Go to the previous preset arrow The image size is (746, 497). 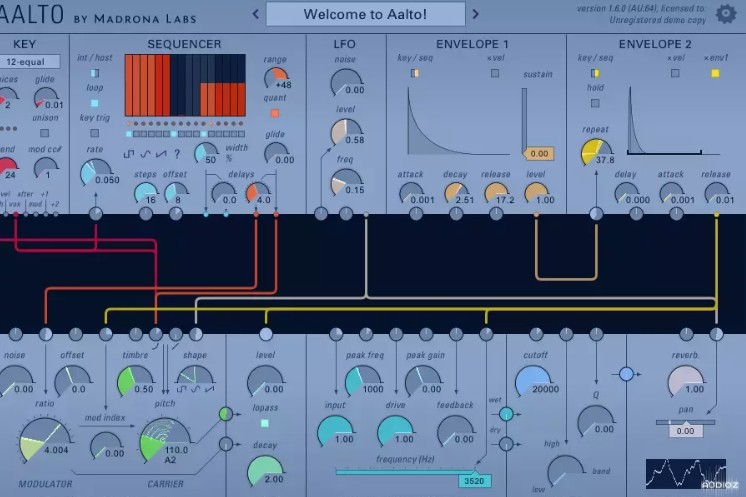(x=255, y=14)
